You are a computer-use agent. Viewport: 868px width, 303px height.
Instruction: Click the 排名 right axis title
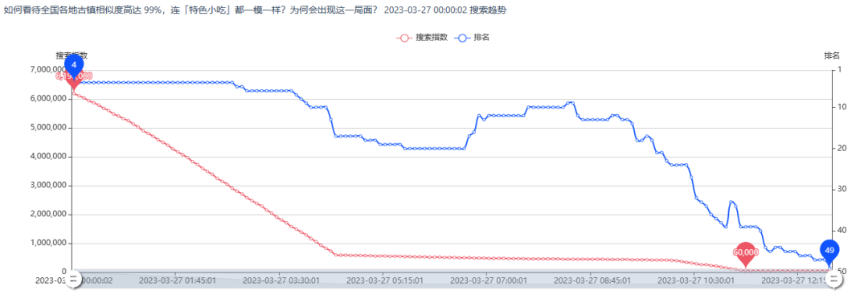tap(832, 55)
